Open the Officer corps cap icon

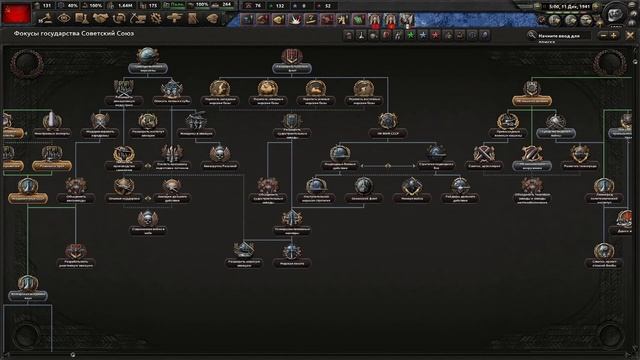(x=212, y=18)
